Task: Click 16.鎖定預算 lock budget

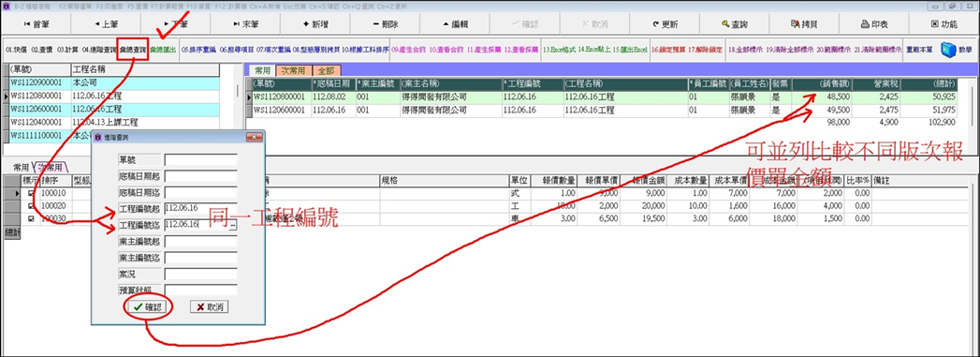Action: (668, 50)
